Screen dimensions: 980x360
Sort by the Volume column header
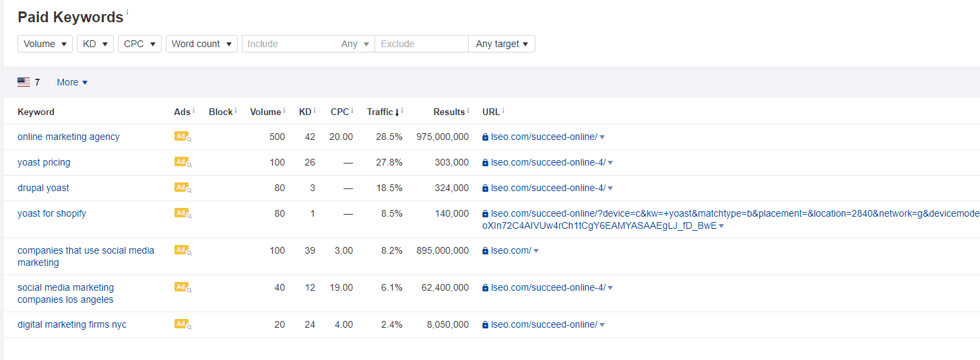265,112
